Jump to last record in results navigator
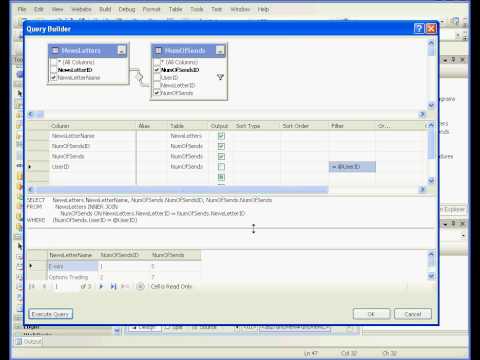 113,286
